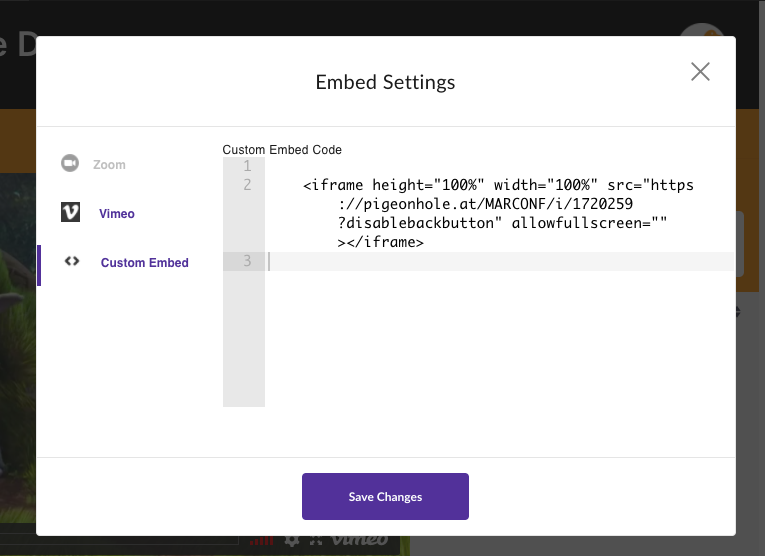This screenshot has width=765, height=556.
Task: Close the Embed Settings dialog
Action: point(700,71)
